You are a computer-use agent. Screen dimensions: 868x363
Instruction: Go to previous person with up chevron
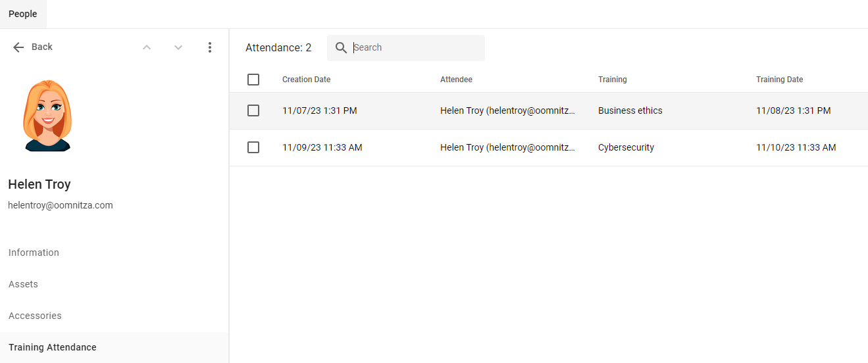[x=147, y=47]
